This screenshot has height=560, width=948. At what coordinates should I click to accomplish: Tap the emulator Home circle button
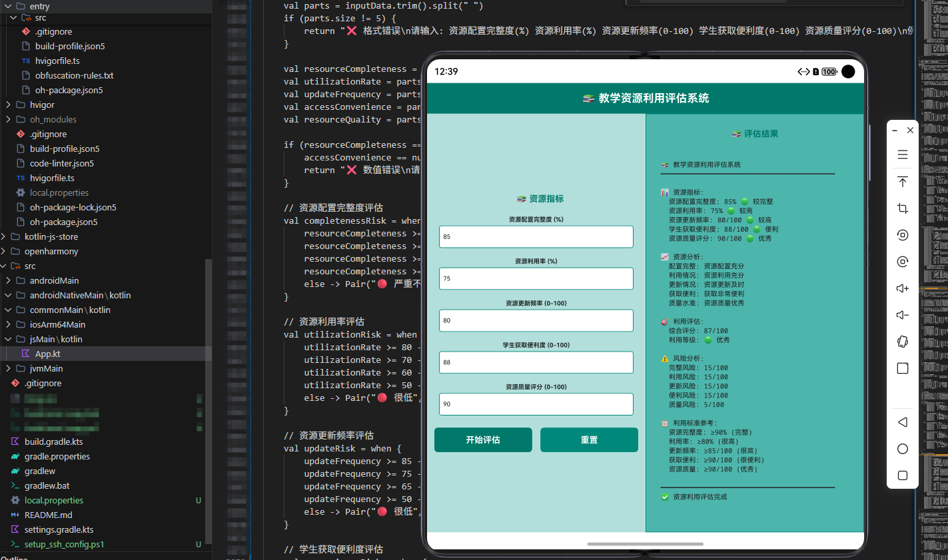pyautogui.click(x=903, y=449)
